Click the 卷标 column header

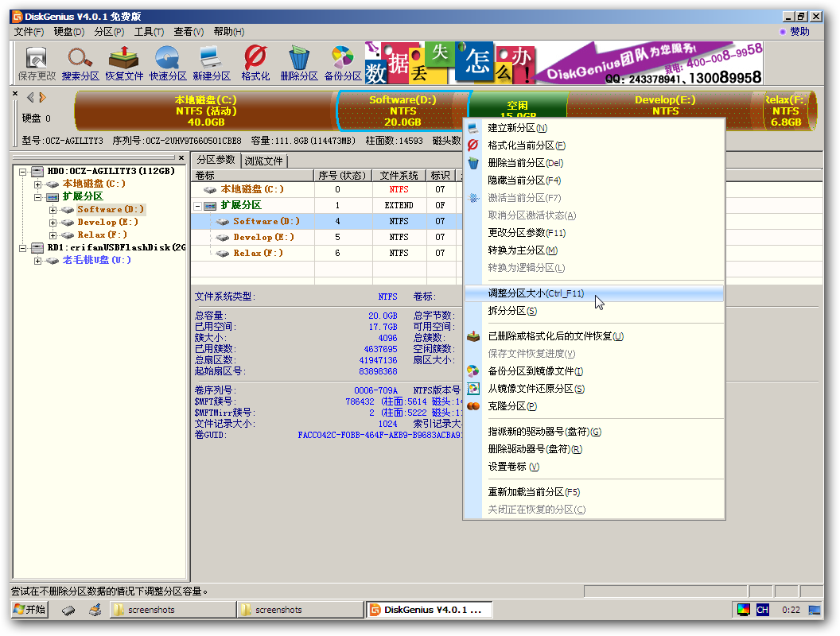pyautogui.click(x=252, y=176)
